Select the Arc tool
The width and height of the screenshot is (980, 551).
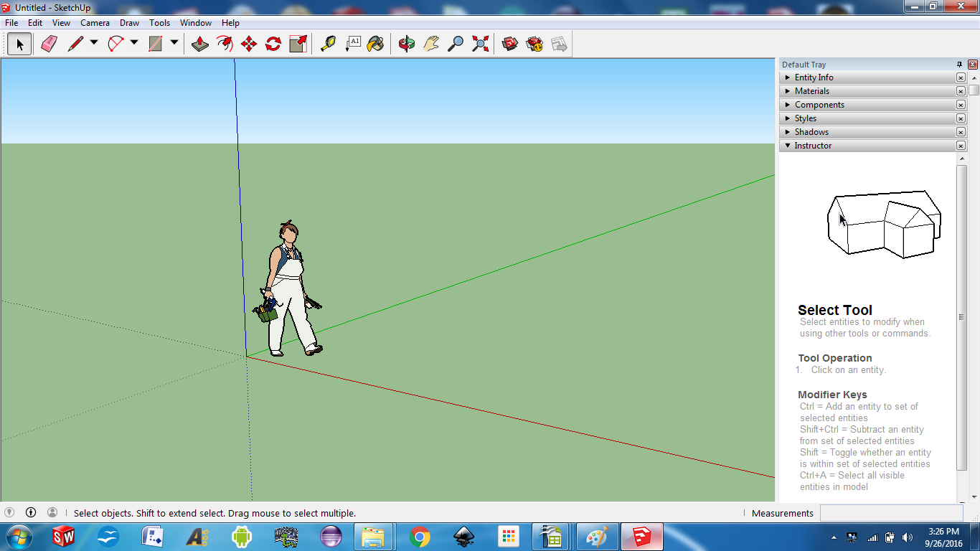click(x=116, y=44)
